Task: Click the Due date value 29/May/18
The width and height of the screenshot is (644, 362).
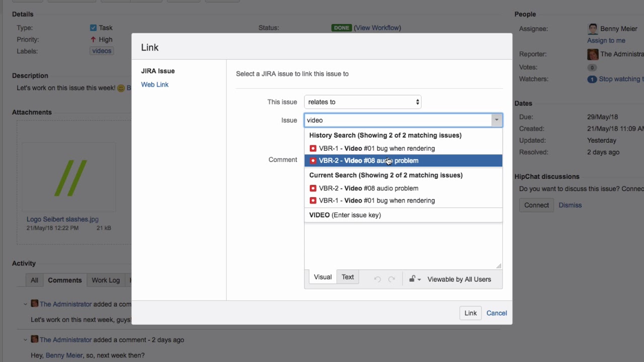Action: pos(601,116)
